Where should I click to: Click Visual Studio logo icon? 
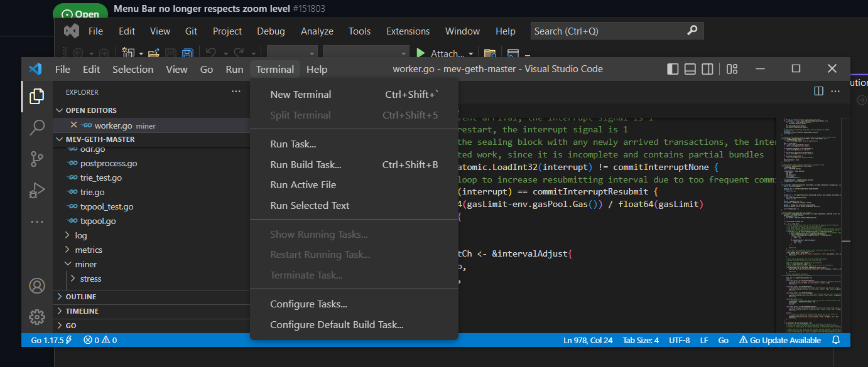[71, 31]
